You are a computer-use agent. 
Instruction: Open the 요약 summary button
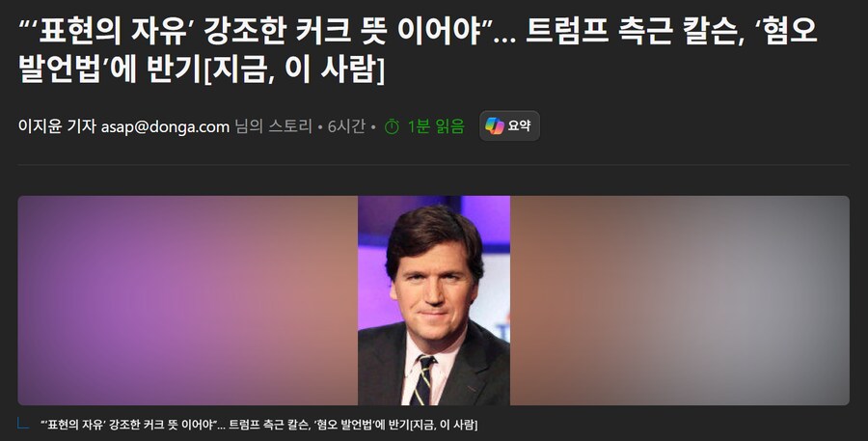pyautogui.click(x=509, y=125)
